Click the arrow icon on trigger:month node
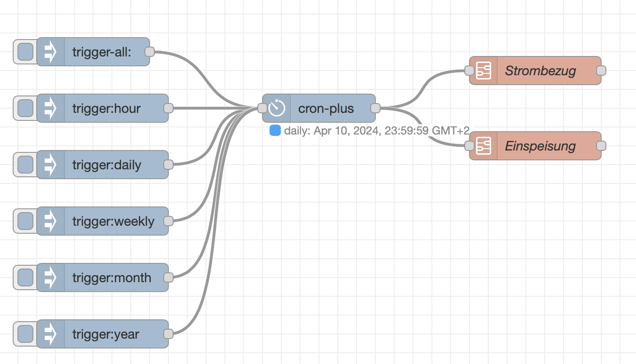The height and width of the screenshot is (364, 636). click(x=50, y=277)
